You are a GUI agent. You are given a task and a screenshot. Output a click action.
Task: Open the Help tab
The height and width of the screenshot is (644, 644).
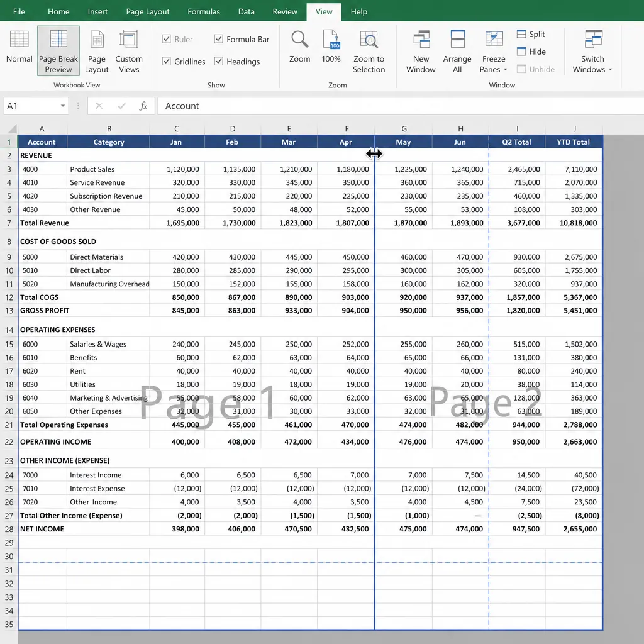(x=358, y=11)
